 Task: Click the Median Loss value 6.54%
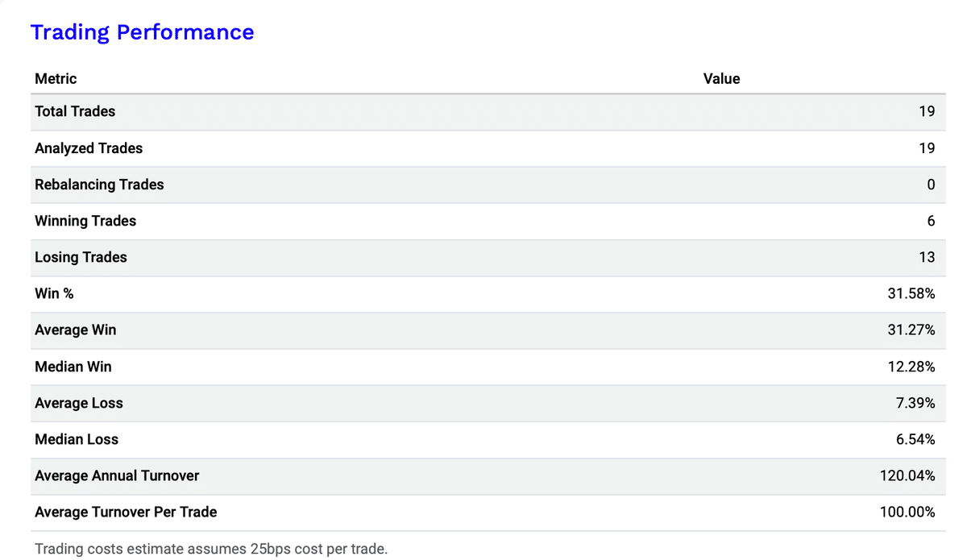(x=915, y=439)
